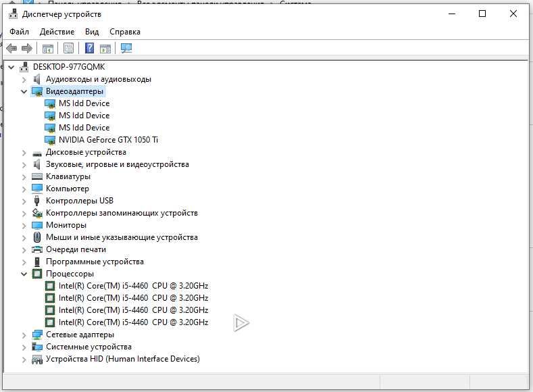Select NVIDIA GeForce GTX 1050 Ti text

pyautogui.click(x=109, y=140)
